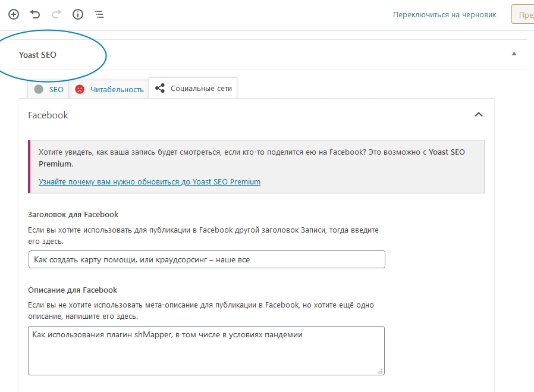
Task: Click the share icon for social networks
Action: click(x=159, y=89)
